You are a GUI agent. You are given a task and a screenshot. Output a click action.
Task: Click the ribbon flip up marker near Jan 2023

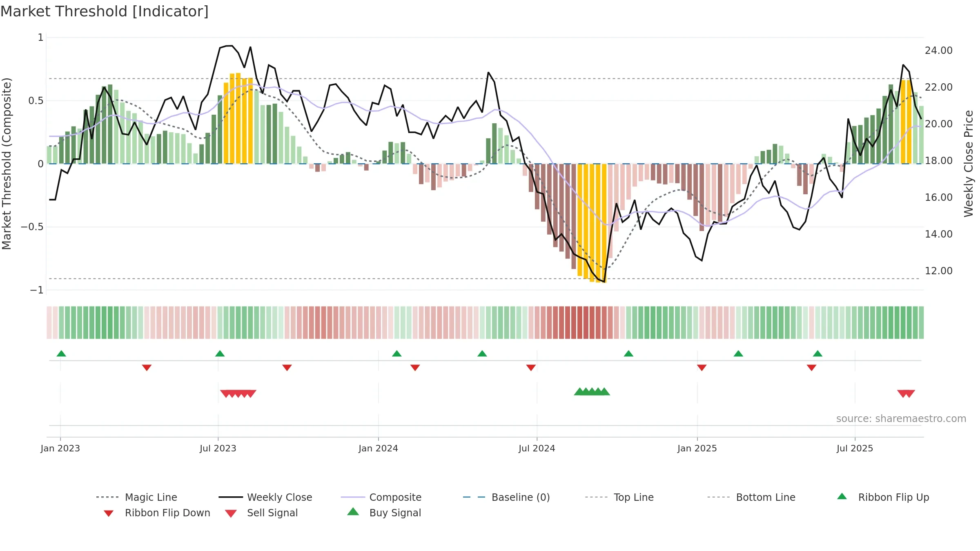pyautogui.click(x=61, y=353)
